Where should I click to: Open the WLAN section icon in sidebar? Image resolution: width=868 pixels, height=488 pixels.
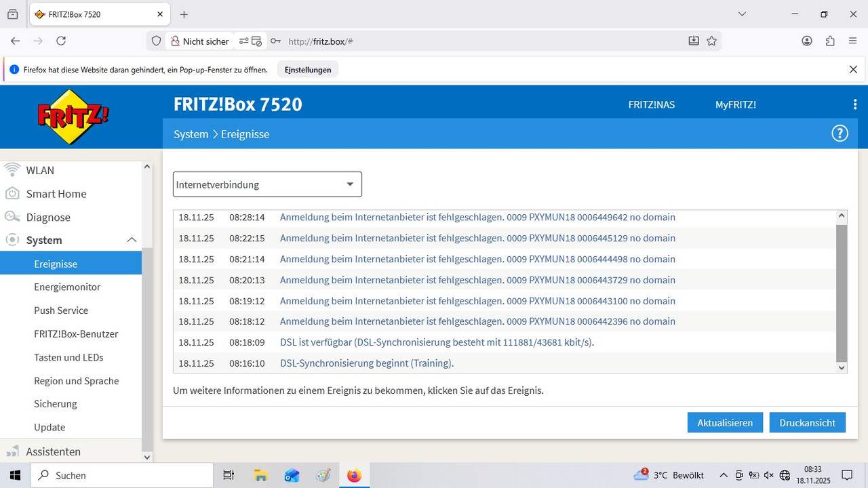pyautogui.click(x=12, y=170)
